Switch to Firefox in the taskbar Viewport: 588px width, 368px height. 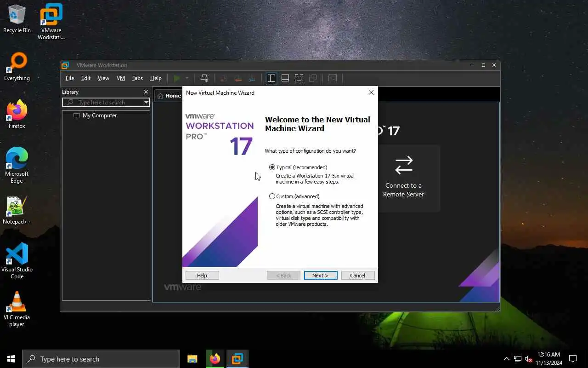pyautogui.click(x=215, y=359)
